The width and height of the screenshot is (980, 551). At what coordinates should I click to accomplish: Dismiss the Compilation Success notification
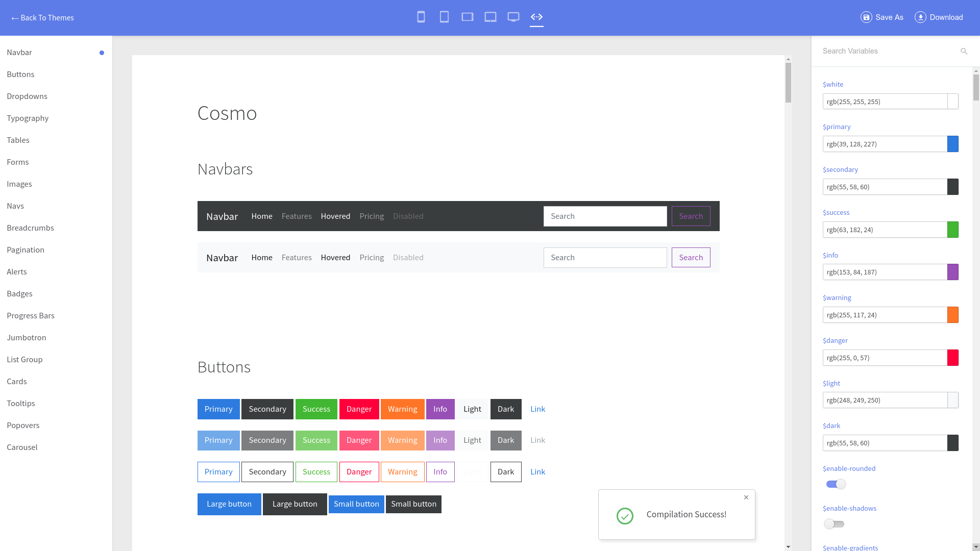(746, 497)
